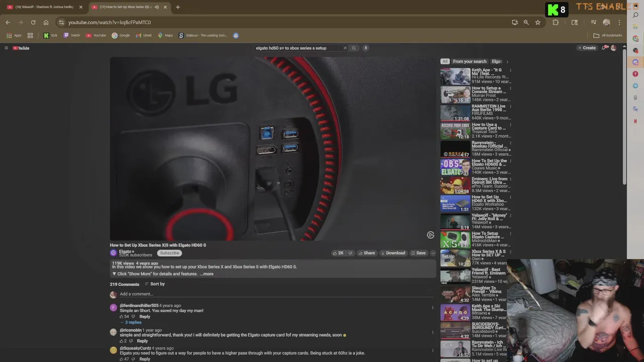
Task: Go to the YouTube home logo
Action: point(21,48)
